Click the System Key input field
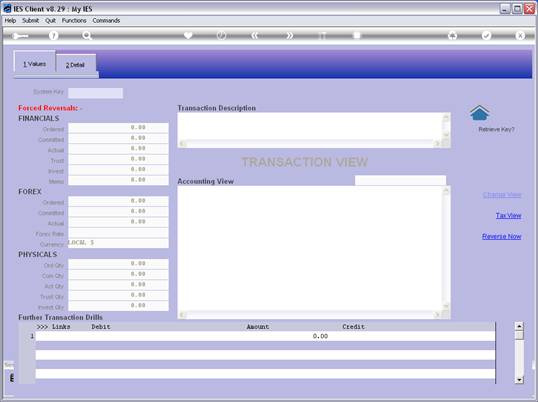This screenshot has width=538, height=402. point(95,93)
